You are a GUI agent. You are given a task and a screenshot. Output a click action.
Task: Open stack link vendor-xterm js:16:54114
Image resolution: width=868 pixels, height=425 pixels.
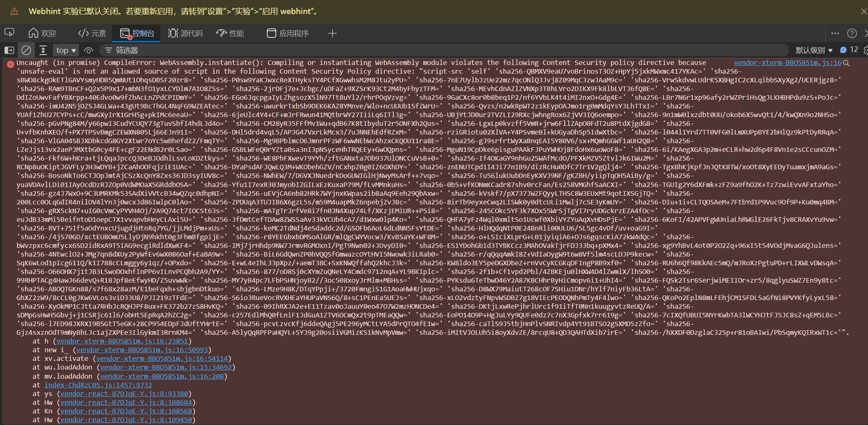tap(162, 358)
